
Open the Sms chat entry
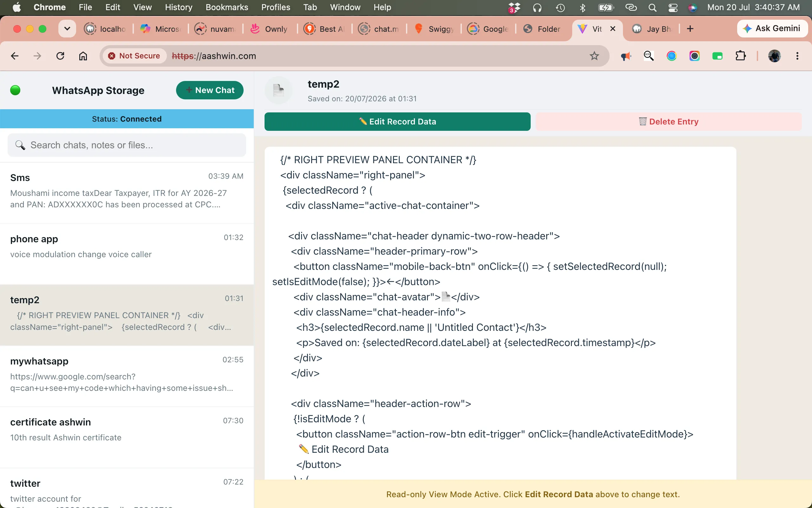pyautogui.click(x=127, y=193)
